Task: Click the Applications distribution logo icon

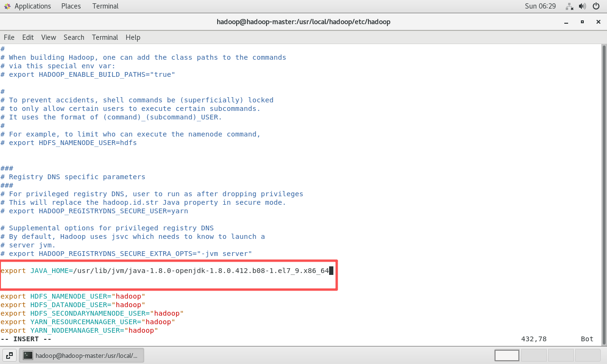Action: 8,6
